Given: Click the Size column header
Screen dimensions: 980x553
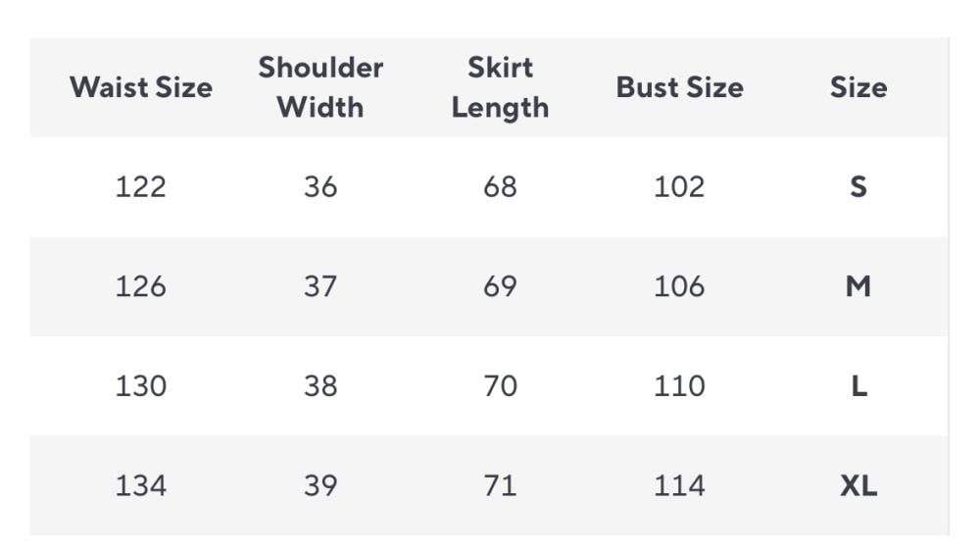Looking at the screenshot, I should [x=858, y=87].
